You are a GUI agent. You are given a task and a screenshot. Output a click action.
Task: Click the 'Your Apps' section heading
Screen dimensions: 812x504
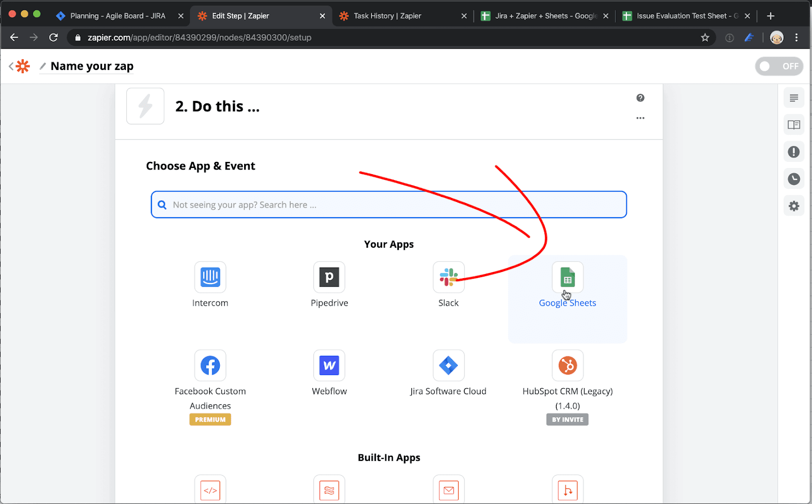[389, 244]
